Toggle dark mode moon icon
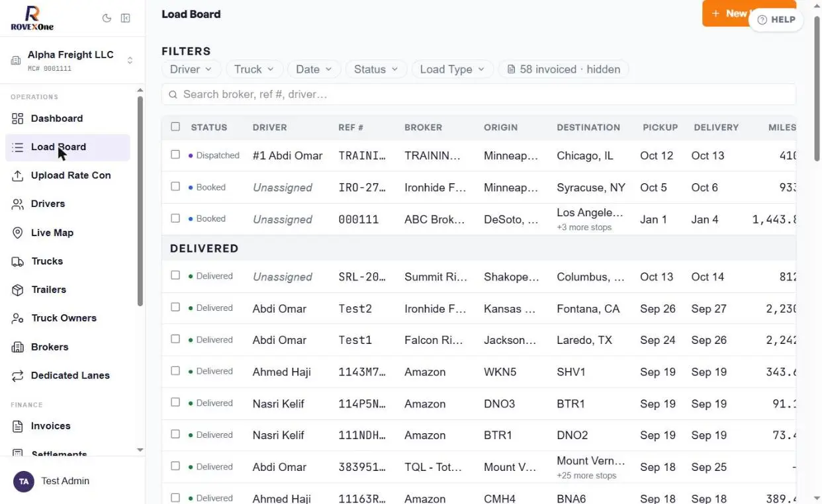This screenshot has width=822, height=504. 107,19
